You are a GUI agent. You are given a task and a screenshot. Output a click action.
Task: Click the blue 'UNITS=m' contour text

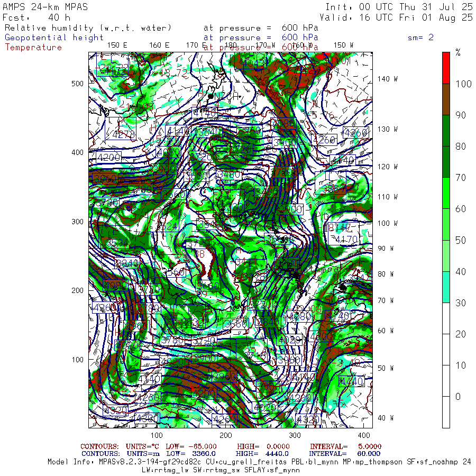(x=143, y=454)
